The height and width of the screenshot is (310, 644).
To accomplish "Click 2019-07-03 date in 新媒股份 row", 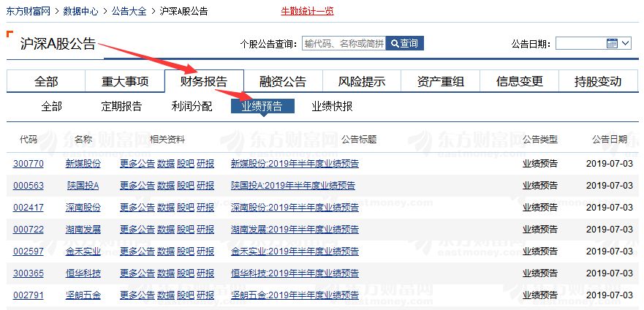I will point(610,164).
